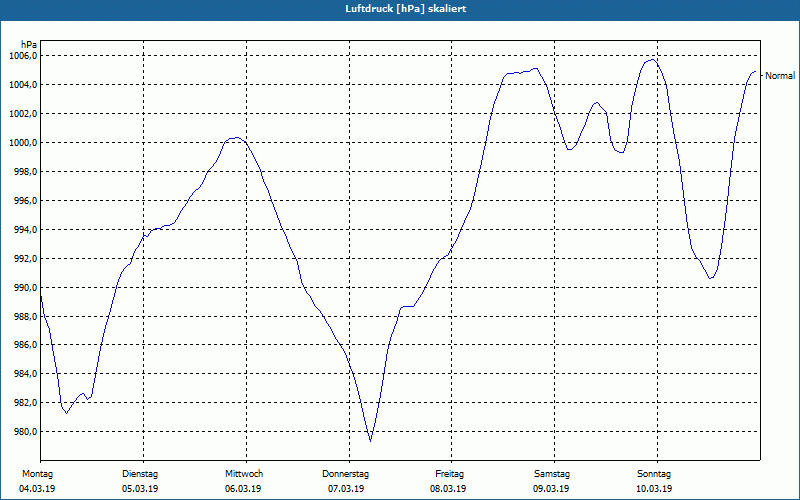Click the Samstag 09.03.19 date label

[x=552, y=481]
